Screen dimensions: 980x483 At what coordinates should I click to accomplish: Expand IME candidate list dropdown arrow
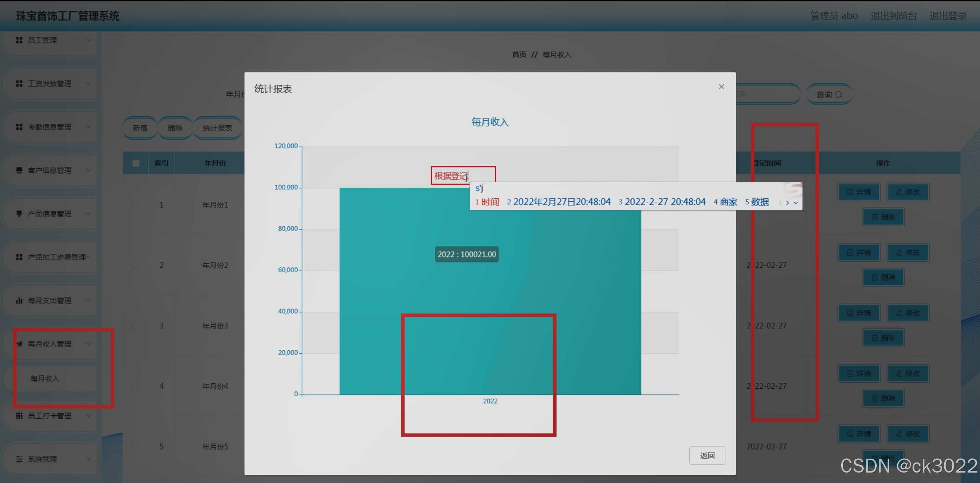[x=796, y=203]
